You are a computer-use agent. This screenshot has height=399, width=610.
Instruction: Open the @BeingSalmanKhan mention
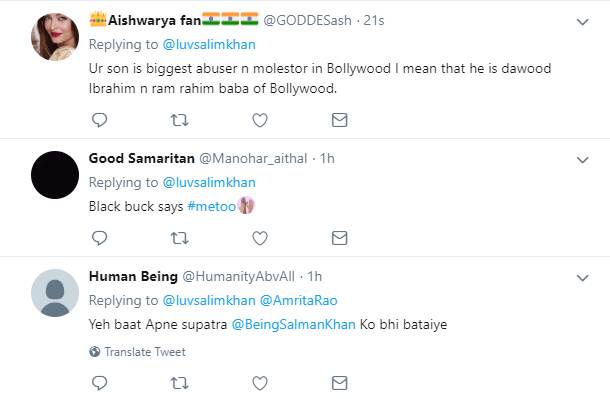(x=293, y=324)
